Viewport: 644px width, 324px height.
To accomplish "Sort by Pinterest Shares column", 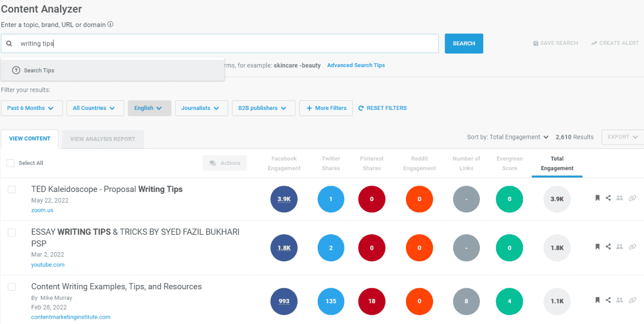I will click(372, 163).
